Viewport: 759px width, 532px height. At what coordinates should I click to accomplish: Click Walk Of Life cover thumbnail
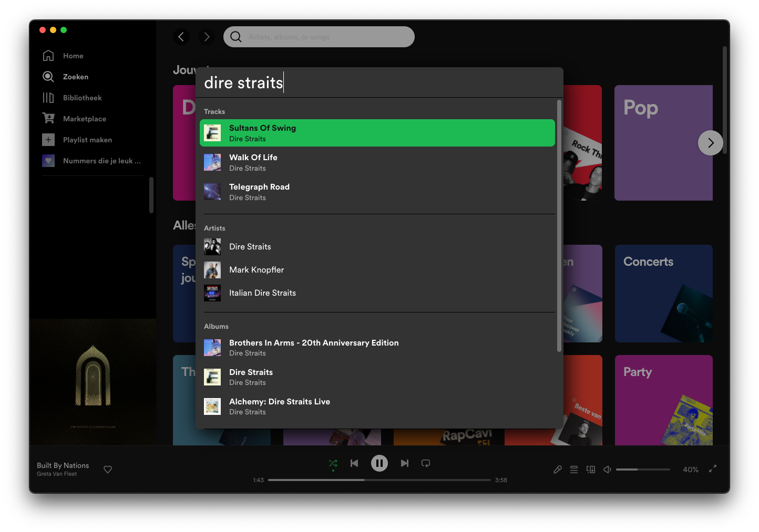click(212, 162)
